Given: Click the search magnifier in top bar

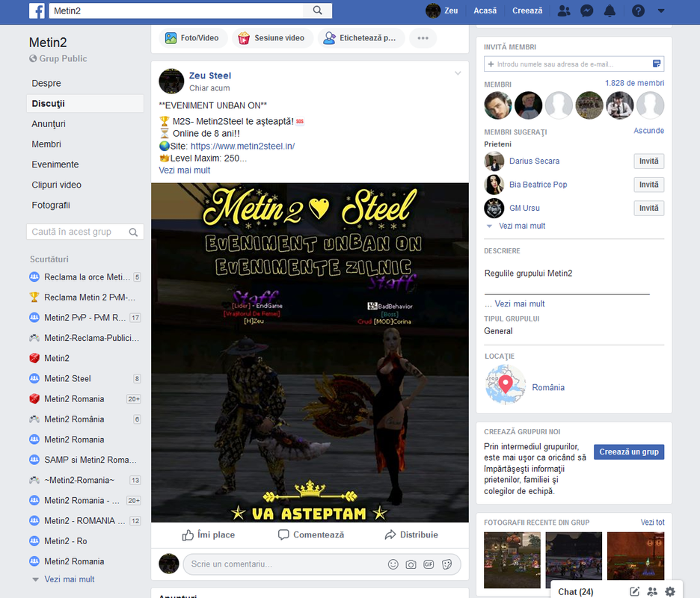Looking at the screenshot, I should click(x=317, y=10).
